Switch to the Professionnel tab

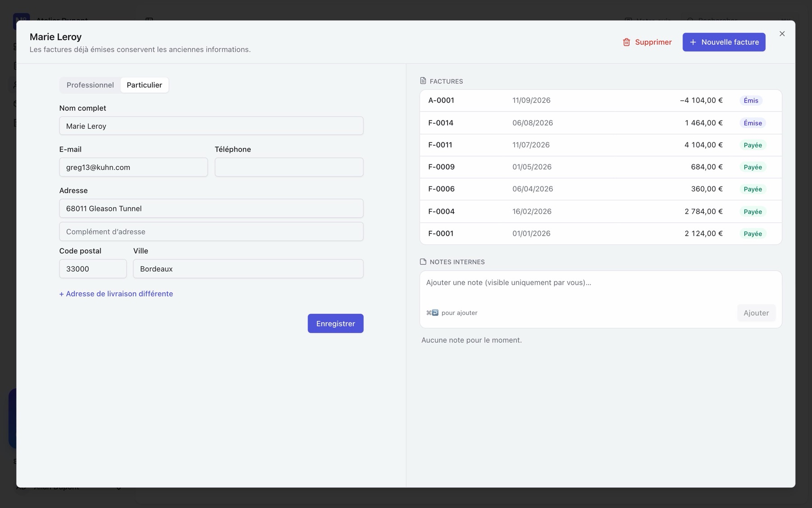(90, 85)
